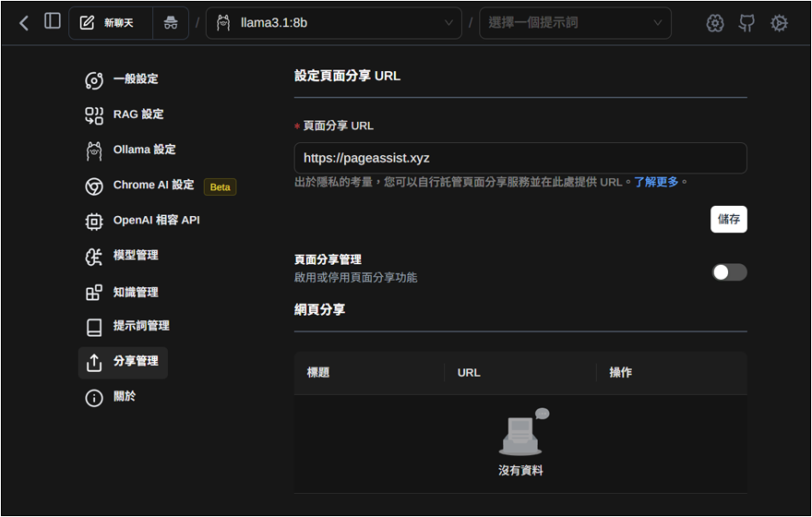Click the 一般設定 orbit icon
This screenshot has height=517, width=812.
[94, 80]
